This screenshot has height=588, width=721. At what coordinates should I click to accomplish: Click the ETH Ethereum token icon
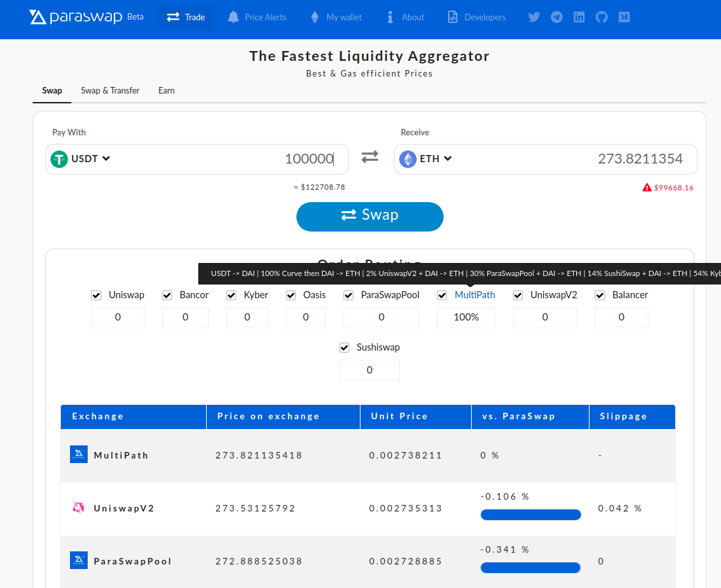coord(408,159)
